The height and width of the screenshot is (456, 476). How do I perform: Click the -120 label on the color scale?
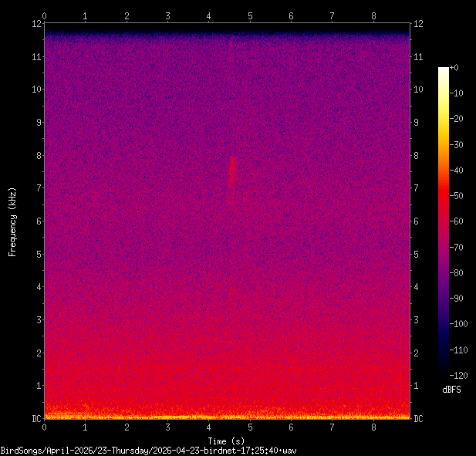[x=455, y=373]
